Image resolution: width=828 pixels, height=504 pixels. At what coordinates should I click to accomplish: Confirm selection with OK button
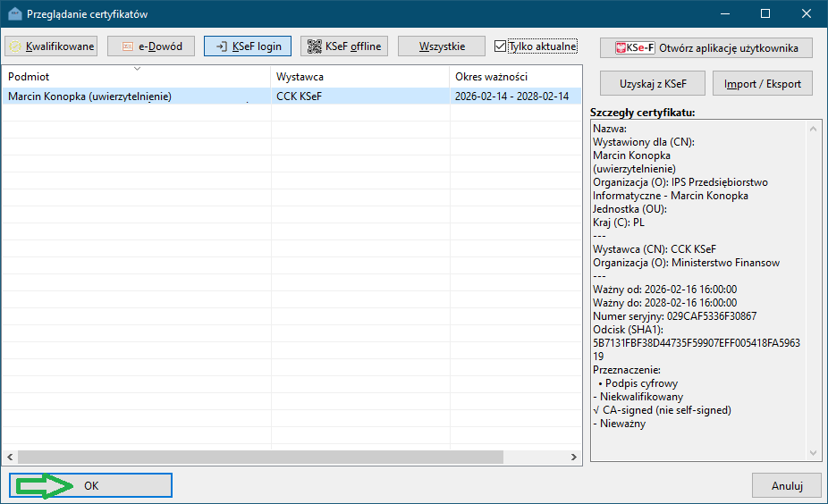click(x=91, y=485)
